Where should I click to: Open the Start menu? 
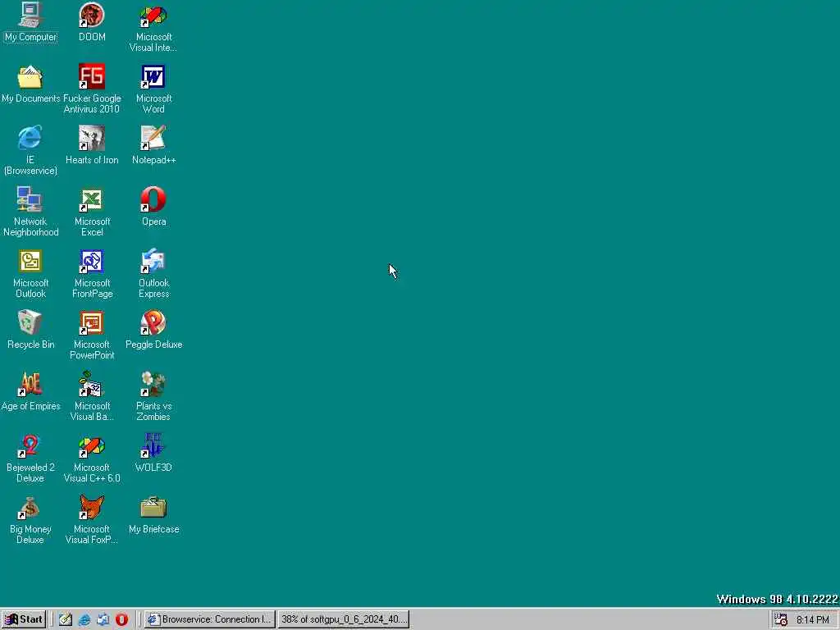pyautogui.click(x=24, y=619)
